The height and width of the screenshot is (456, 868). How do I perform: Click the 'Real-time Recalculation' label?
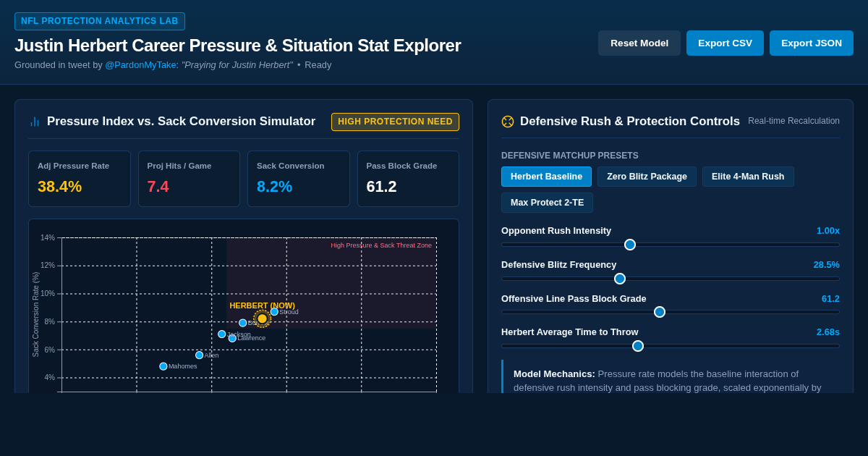pos(793,121)
